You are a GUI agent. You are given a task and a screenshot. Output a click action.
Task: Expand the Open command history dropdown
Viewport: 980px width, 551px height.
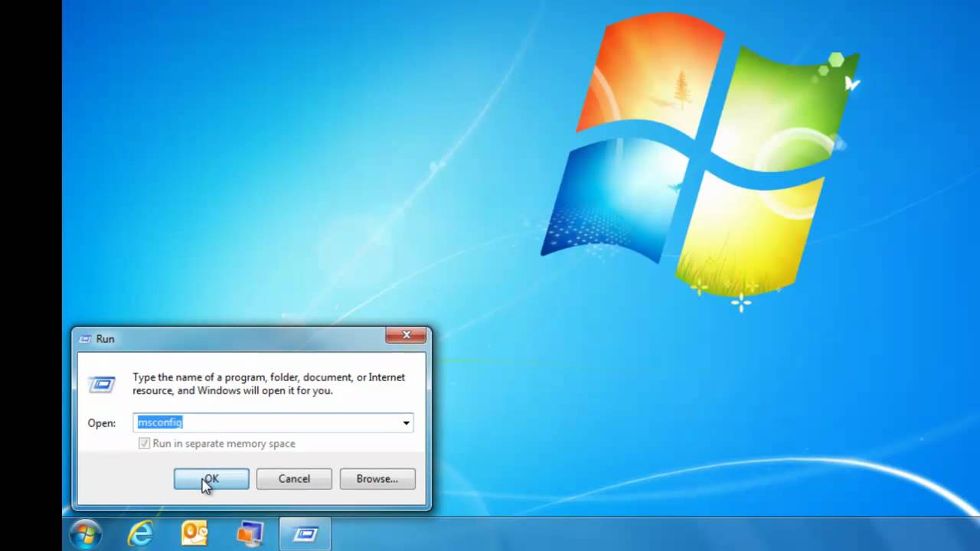click(406, 422)
